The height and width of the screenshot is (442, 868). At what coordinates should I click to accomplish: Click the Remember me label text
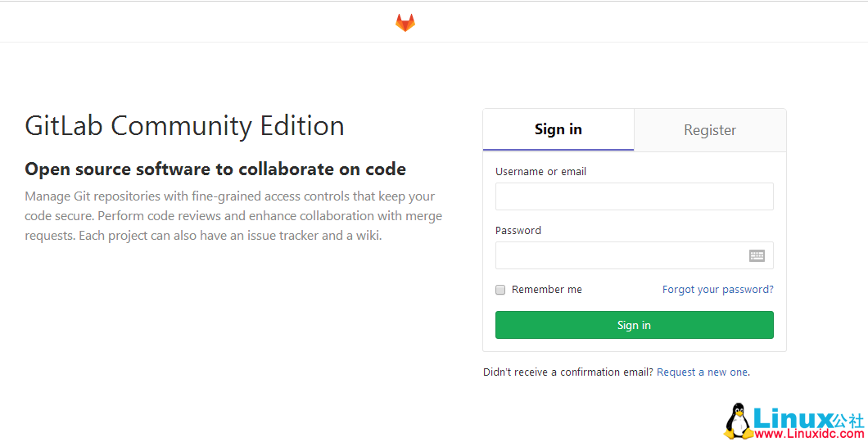tap(546, 290)
